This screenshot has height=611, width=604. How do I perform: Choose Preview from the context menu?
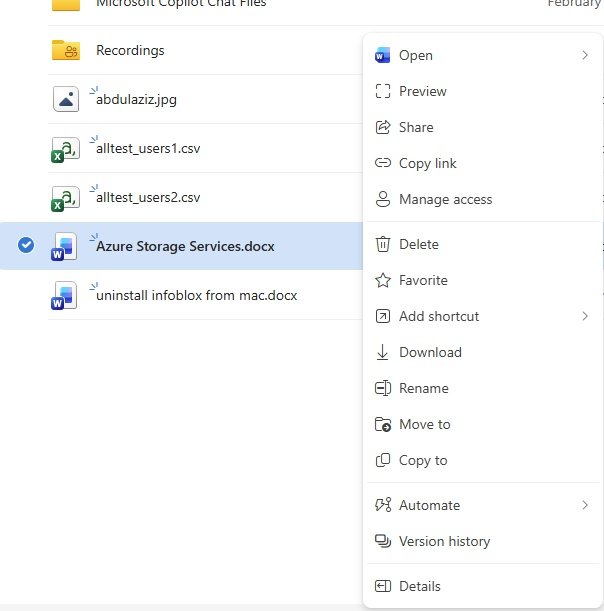482,91
